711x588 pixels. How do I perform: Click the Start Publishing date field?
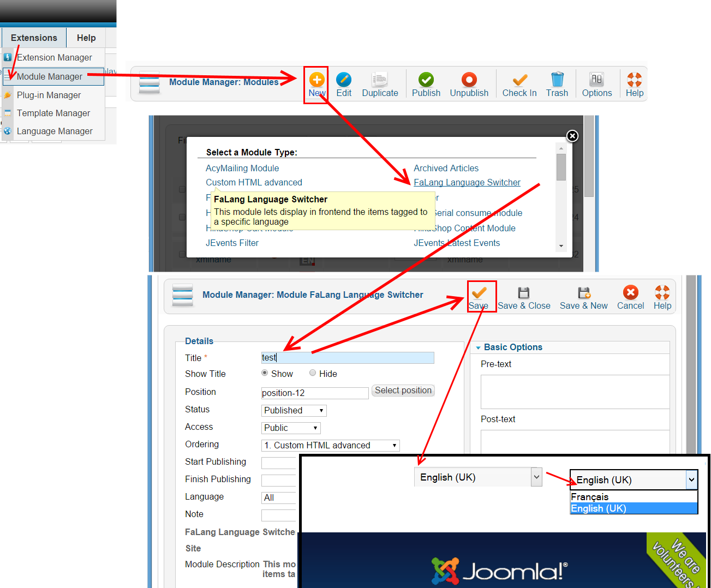click(x=278, y=463)
